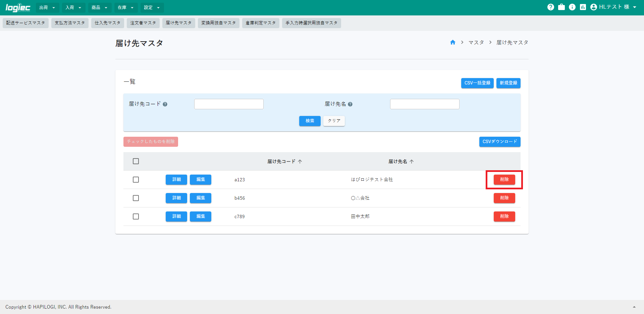This screenshot has width=644, height=314.
Task: Click チェックしたものを削除 button
Action: tap(151, 142)
